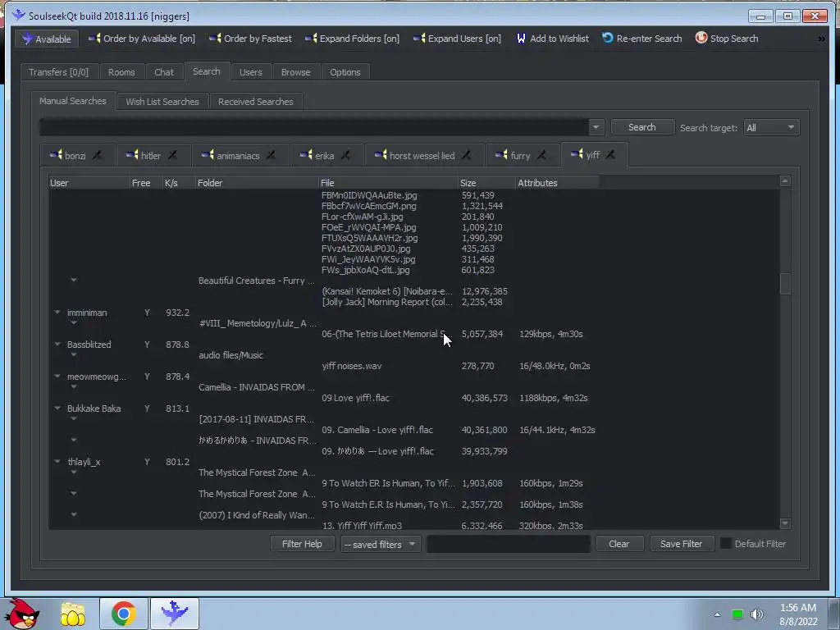Select the Received Searches tab
This screenshot has height=630, width=840.
click(256, 101)
